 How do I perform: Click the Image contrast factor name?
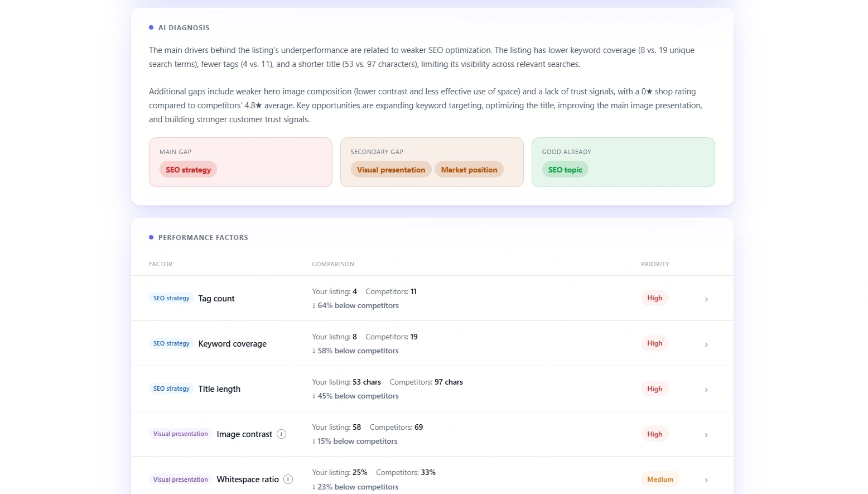(244, 434)
